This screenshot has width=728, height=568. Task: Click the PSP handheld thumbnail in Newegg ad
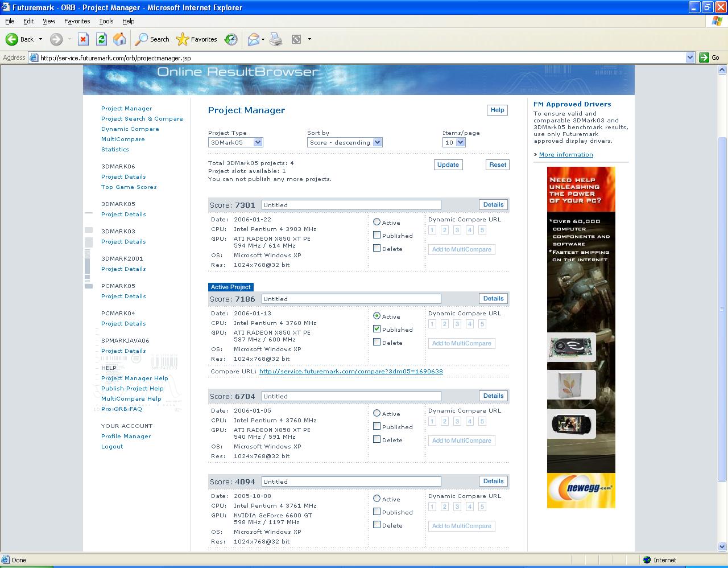point(571,423)
